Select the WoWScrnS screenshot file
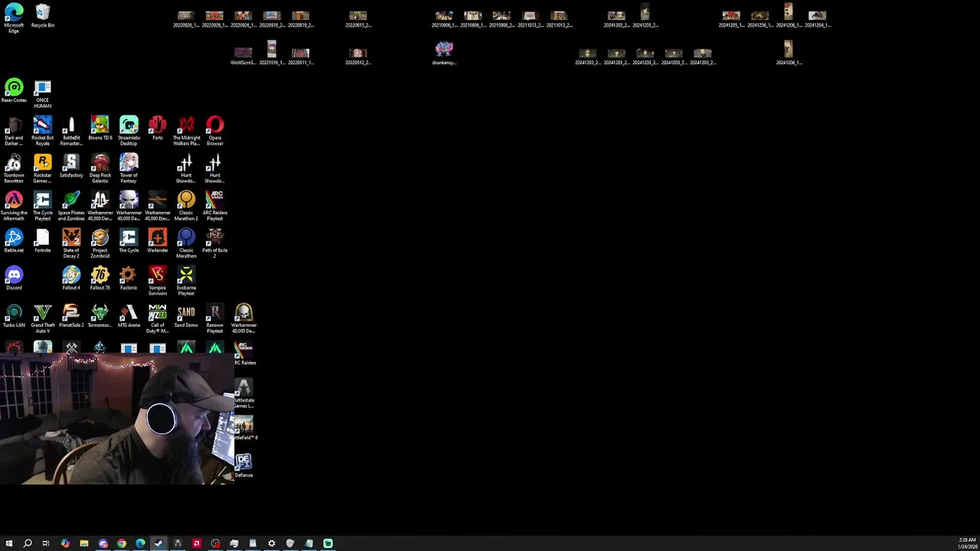 tap(243, 55)
